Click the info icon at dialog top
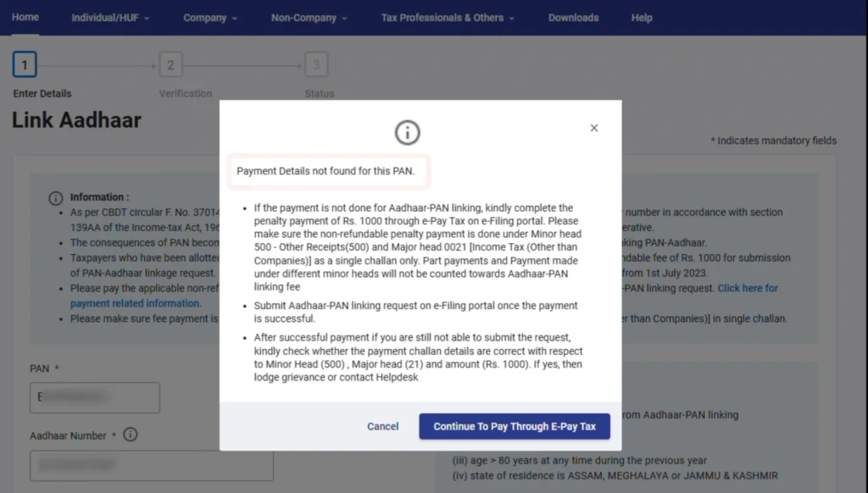 [407, 132]
